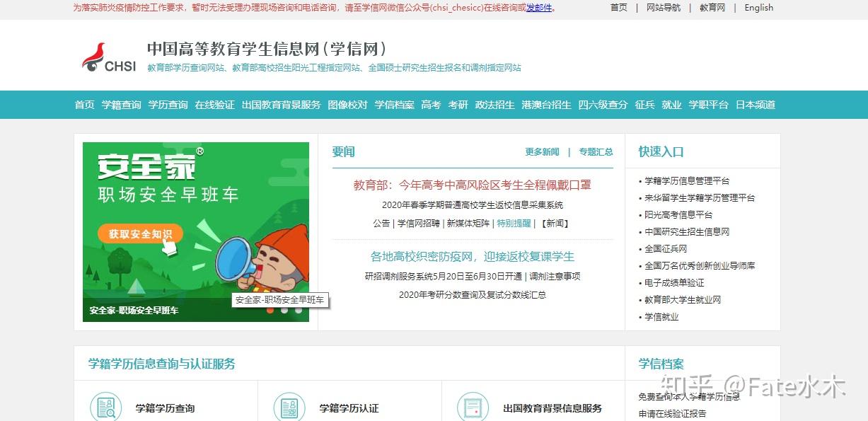Image resolution: width=868 pixels, height=421 pixels.
Task: Click the 出国教育背景信息服务 service label
Action: pyautogui.click(x=552, y=408)
